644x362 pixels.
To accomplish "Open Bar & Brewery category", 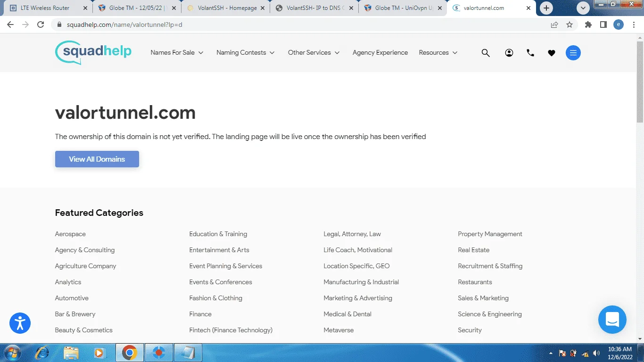I will pos(75,314).
